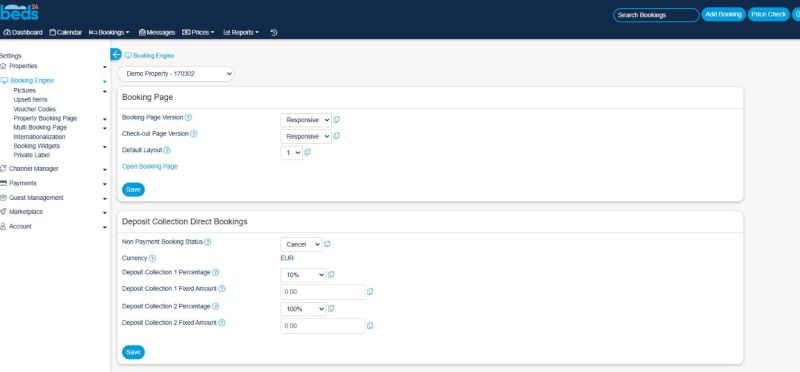Click copy icon next to Deposit Collection 1 Percentage
The image size is (800, 372).
tap(331, 275)
